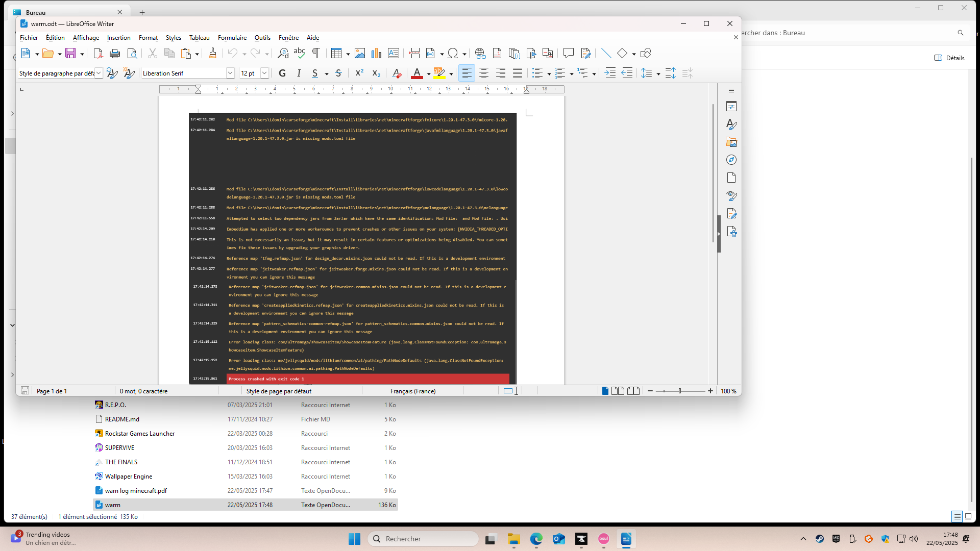Insert a special character
Screen dimensions: 980x551
point(453,53)
